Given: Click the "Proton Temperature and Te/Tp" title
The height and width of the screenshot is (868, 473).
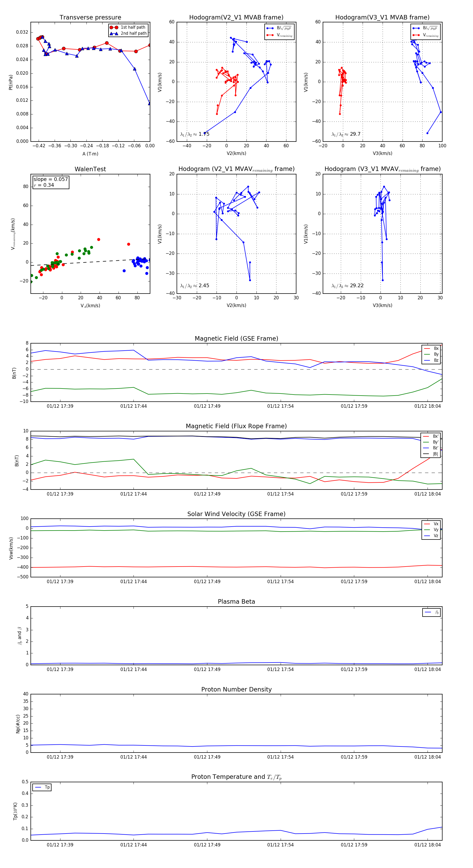Looking at the screenshot, I should [236, 777].
